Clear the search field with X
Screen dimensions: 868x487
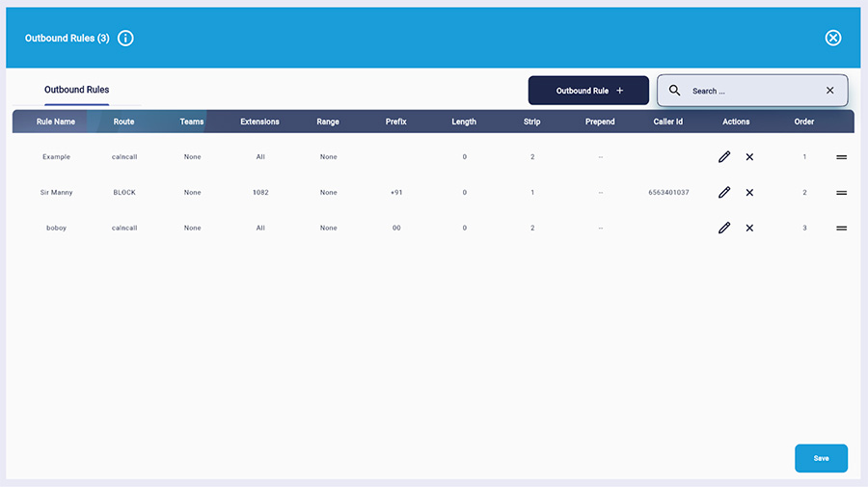(x=829, y=91)
